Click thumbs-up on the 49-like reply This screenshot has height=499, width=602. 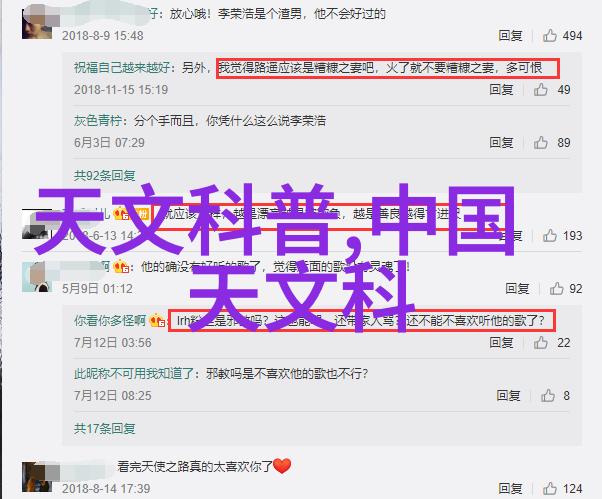540,89
